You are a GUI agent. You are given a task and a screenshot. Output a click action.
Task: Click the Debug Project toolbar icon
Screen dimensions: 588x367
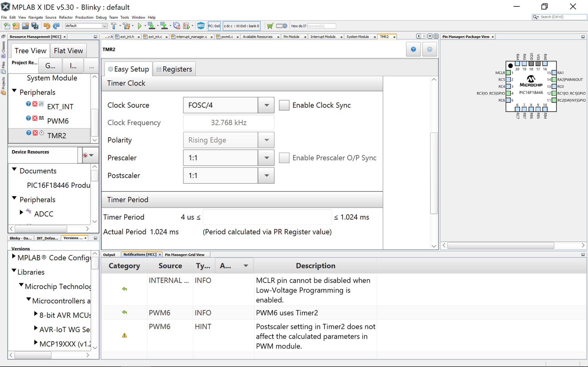[186, 26]
